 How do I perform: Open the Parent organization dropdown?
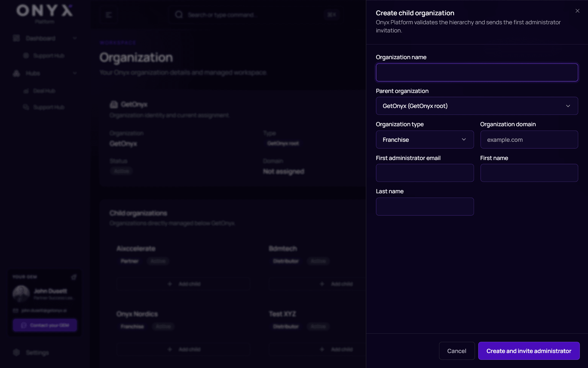point(477,106)
